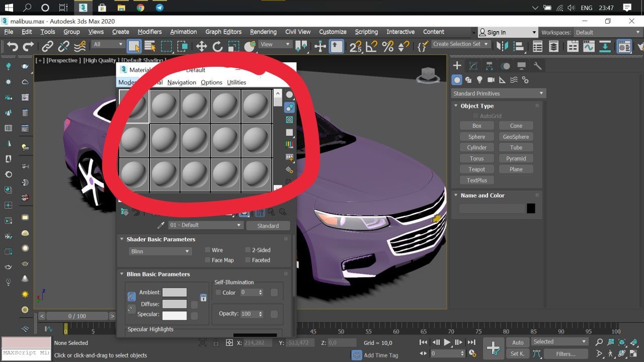Open Select by Name list icon

coord(150,46)
